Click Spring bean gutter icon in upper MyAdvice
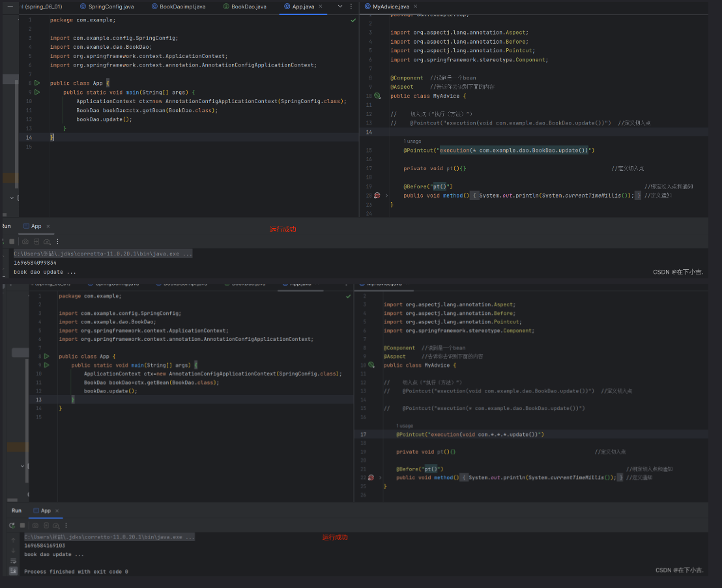The width and height of the screenshot is (722, 588). (377, 96)
